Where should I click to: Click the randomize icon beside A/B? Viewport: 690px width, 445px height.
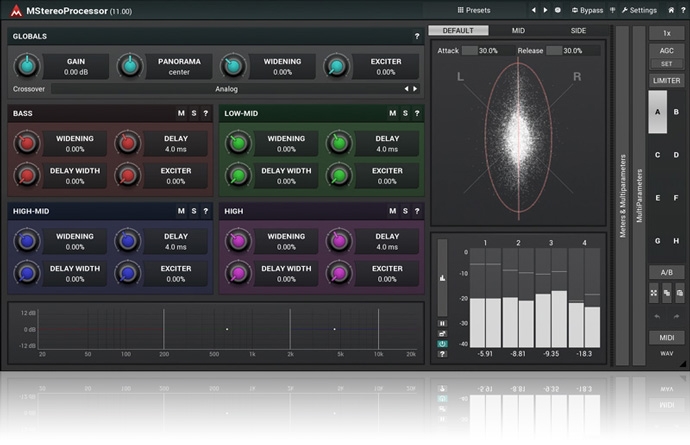(x=653, y=293)
